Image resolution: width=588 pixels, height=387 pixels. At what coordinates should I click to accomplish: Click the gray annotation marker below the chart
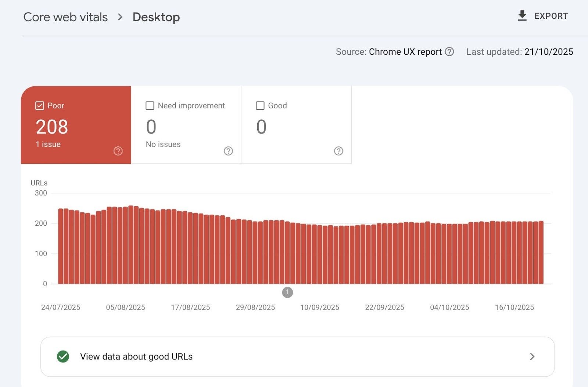[x=287, y=293]
